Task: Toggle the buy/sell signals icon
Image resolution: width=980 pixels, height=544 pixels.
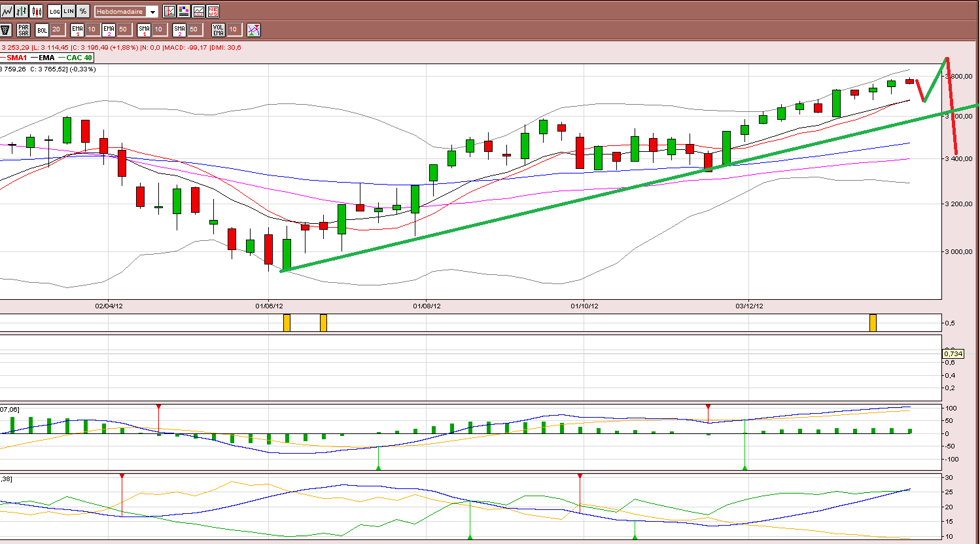Action: click(x=254, y=30)
